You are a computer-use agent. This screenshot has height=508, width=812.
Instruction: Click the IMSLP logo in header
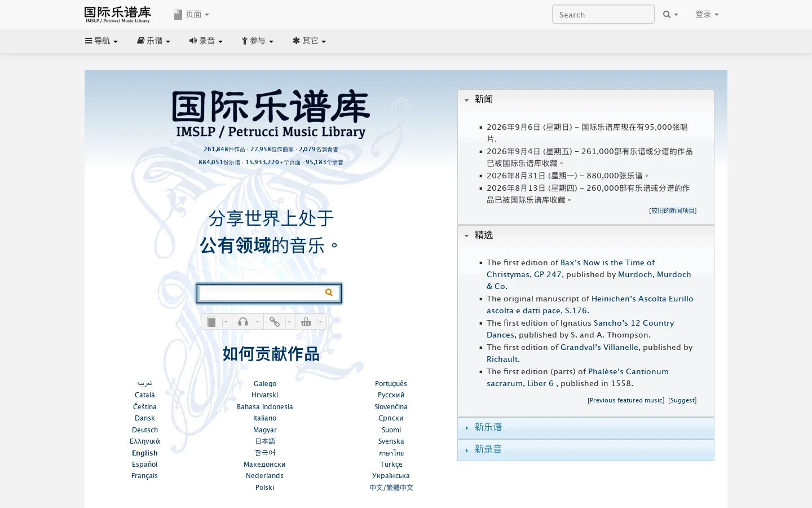point(118,14)
